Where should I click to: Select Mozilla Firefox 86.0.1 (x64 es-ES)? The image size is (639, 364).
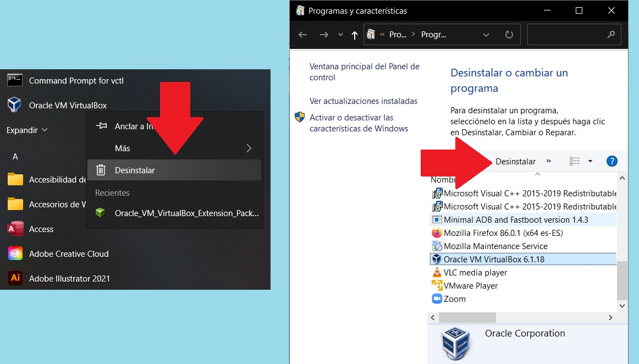coord(524,233)
